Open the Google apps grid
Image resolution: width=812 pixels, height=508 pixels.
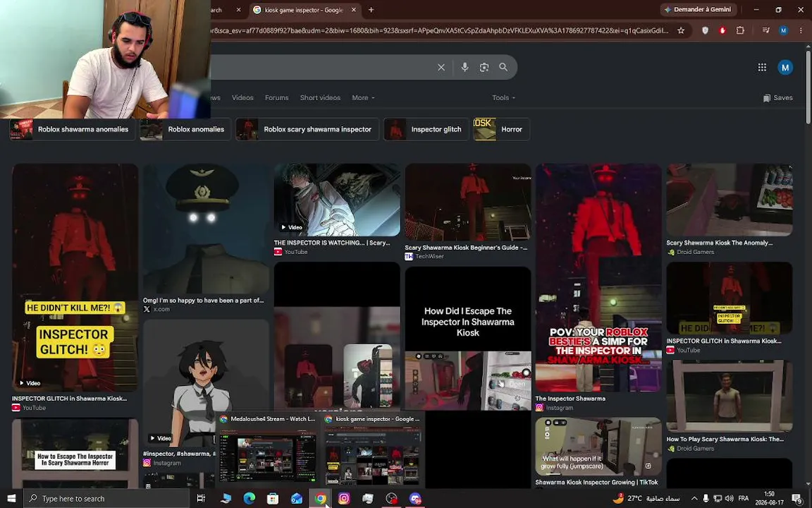pos(762,68)
